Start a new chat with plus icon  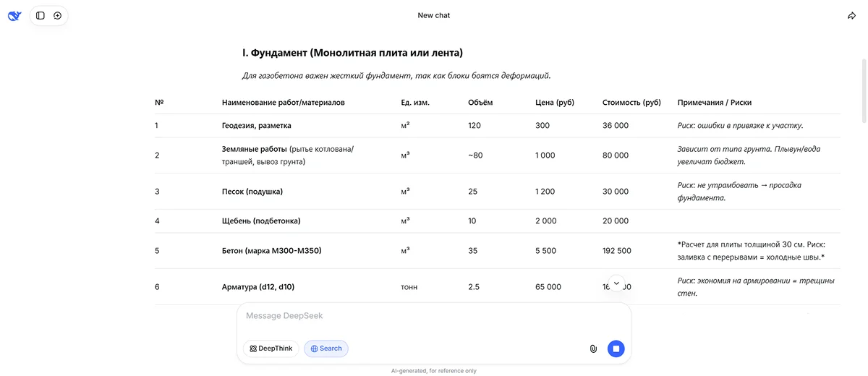point(58,15)
